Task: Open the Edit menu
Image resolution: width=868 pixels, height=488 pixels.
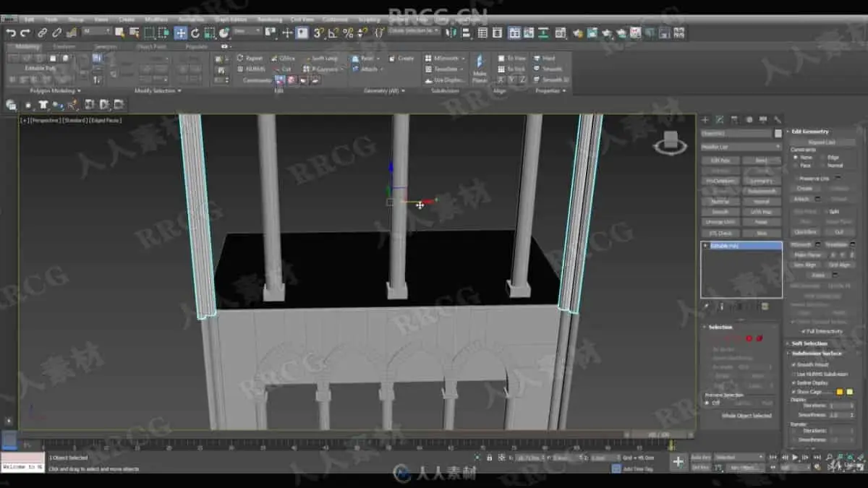Action: click(x=30, y=20)
